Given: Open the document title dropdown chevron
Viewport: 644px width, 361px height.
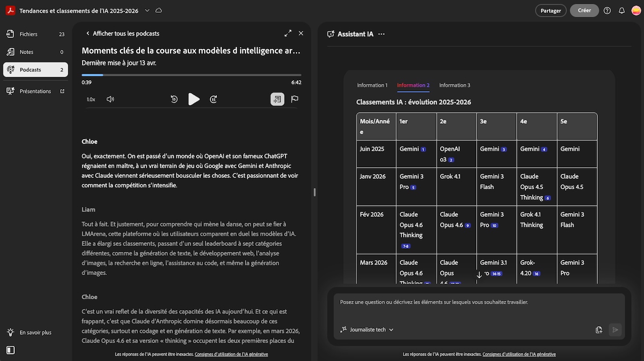Looking at the screenshot, I should pos(147,11).
